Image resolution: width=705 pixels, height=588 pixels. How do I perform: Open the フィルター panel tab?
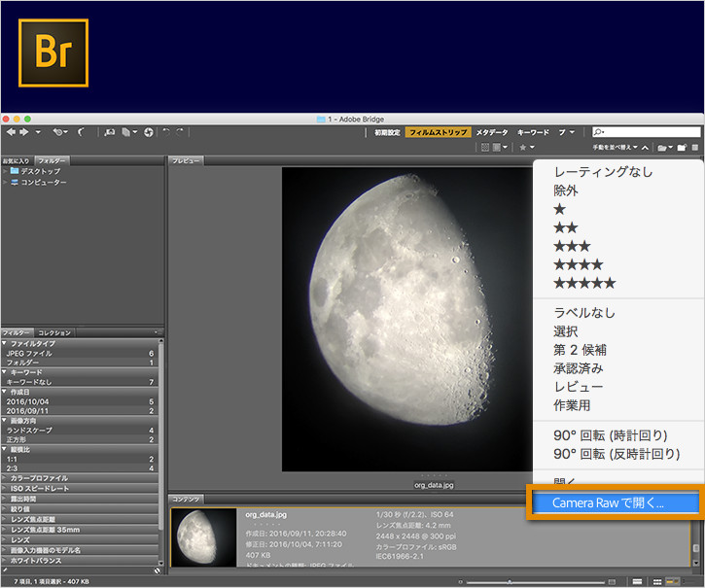pos(17,333)
